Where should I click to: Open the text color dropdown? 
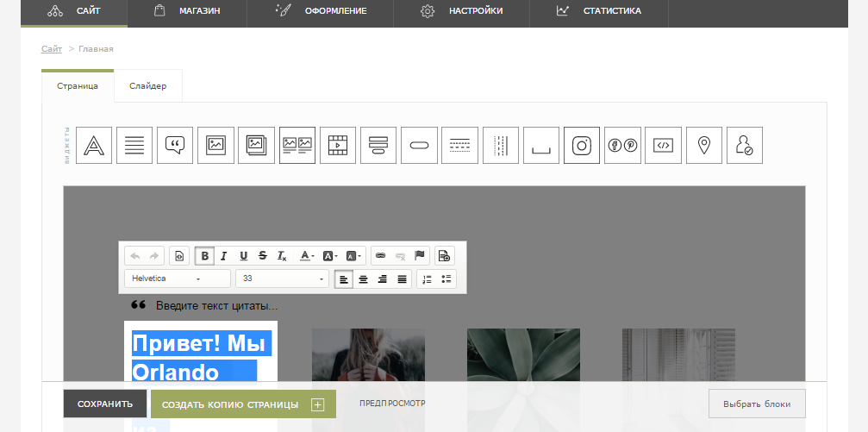click(307, 256)
